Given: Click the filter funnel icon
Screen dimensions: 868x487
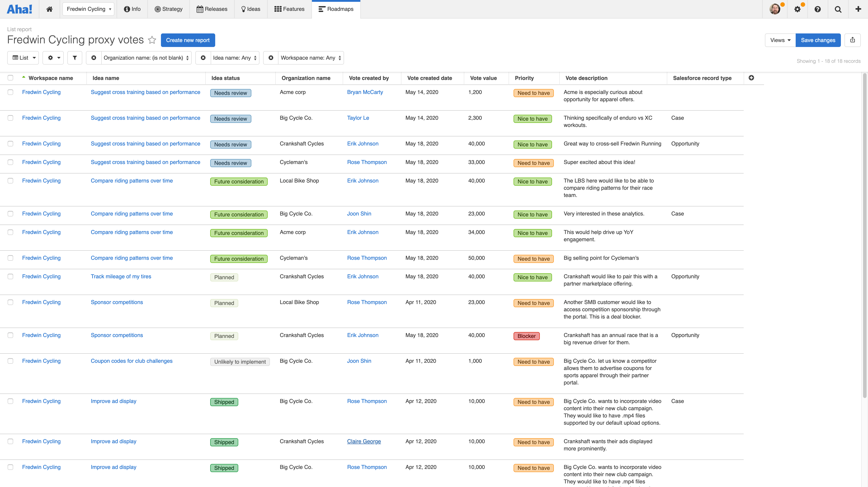Looking at the screenshot, I should click(x=74, y=58).
